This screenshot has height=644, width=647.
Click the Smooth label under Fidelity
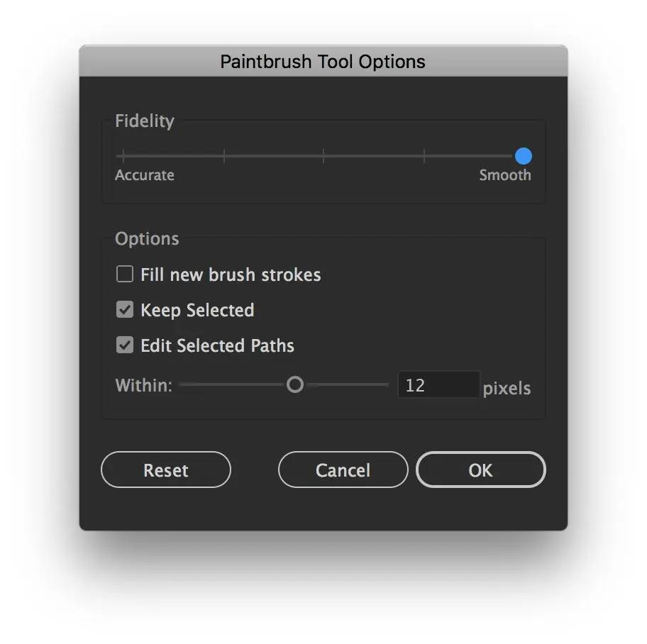504,175
